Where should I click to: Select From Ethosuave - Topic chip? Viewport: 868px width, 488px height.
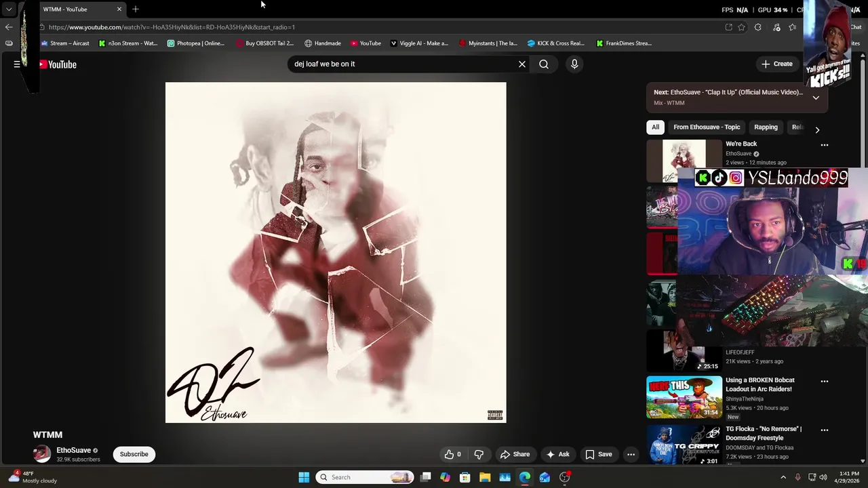707,127
